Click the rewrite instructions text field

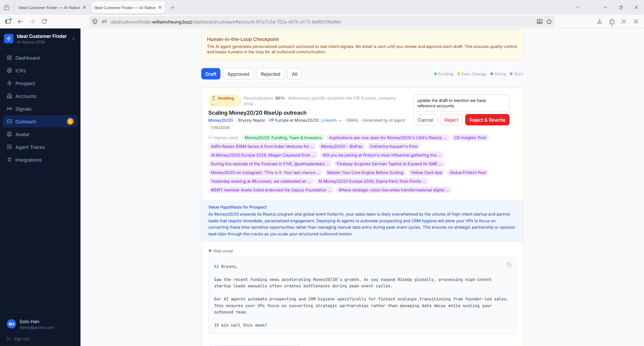click(x=461, y=103)
